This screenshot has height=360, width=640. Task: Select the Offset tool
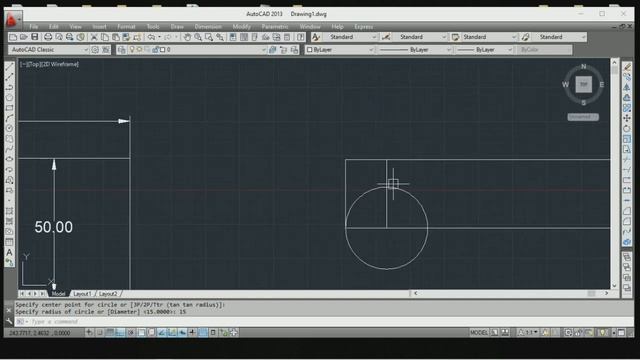tap(627, 98)
